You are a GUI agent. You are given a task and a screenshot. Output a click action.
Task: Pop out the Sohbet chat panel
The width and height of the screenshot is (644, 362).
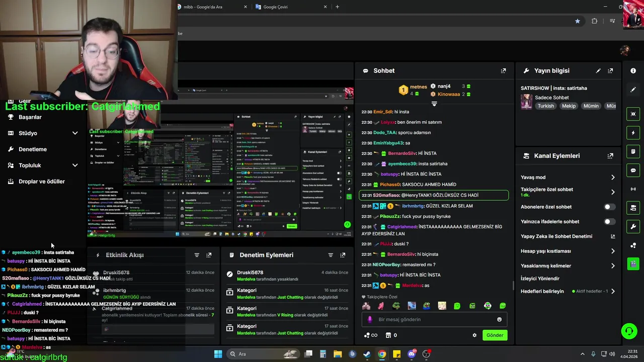click(x=503, y=71)
